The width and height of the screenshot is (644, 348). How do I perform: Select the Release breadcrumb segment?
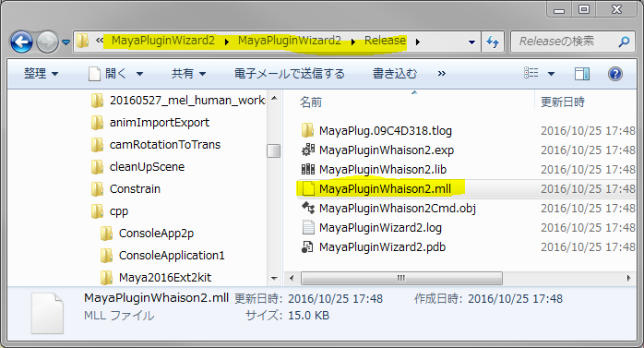[x=385, y=41]
